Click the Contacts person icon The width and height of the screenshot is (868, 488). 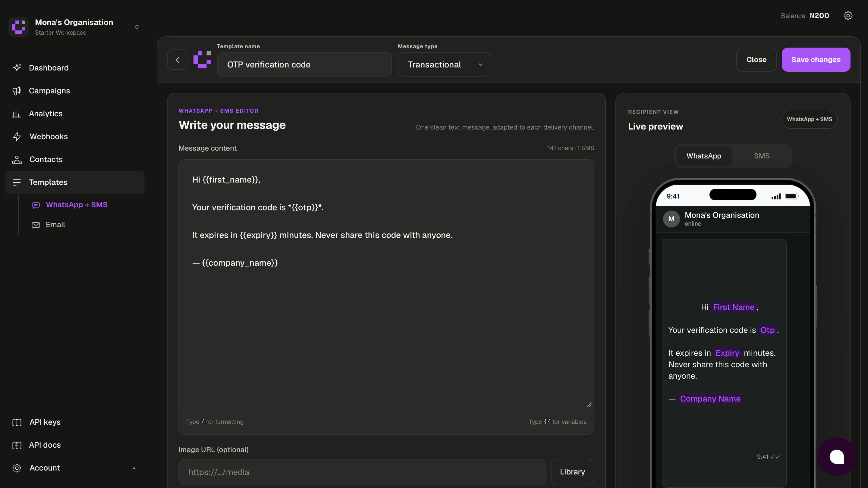click(x=17, y=159)
